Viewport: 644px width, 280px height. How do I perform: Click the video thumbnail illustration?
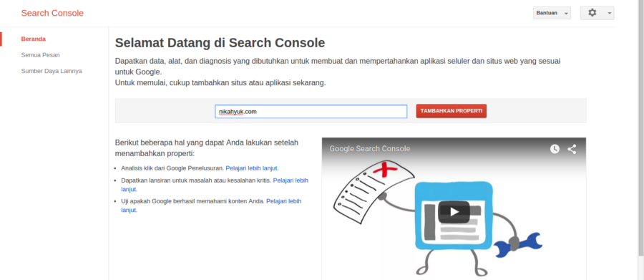[x=454, y=209]
